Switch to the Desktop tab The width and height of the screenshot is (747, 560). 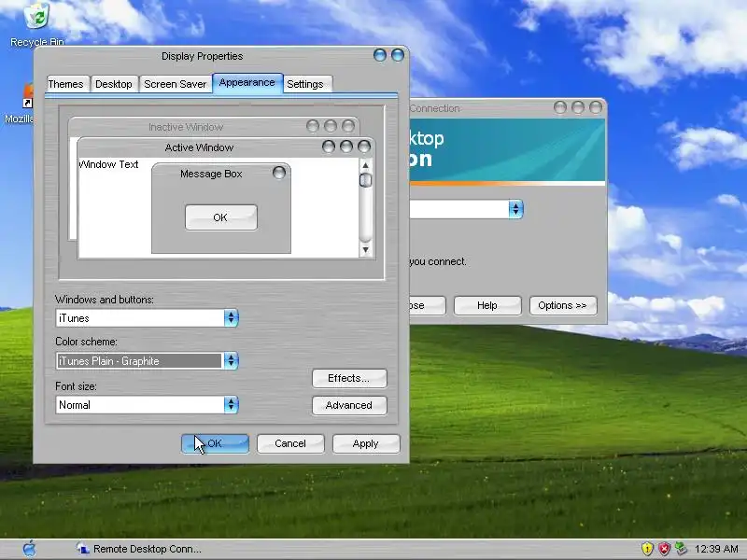coord(114,84)
